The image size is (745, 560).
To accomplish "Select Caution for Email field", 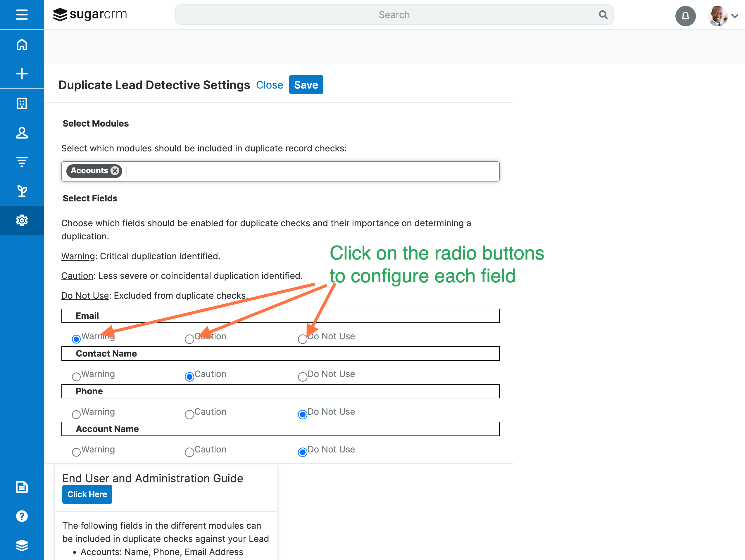I will [190, 339].
